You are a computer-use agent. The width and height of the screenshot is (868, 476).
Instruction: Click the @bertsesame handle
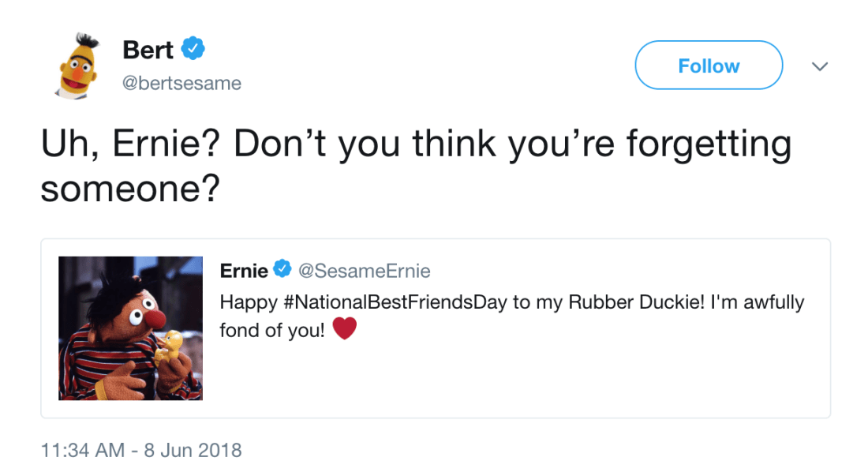click(182, 83)
